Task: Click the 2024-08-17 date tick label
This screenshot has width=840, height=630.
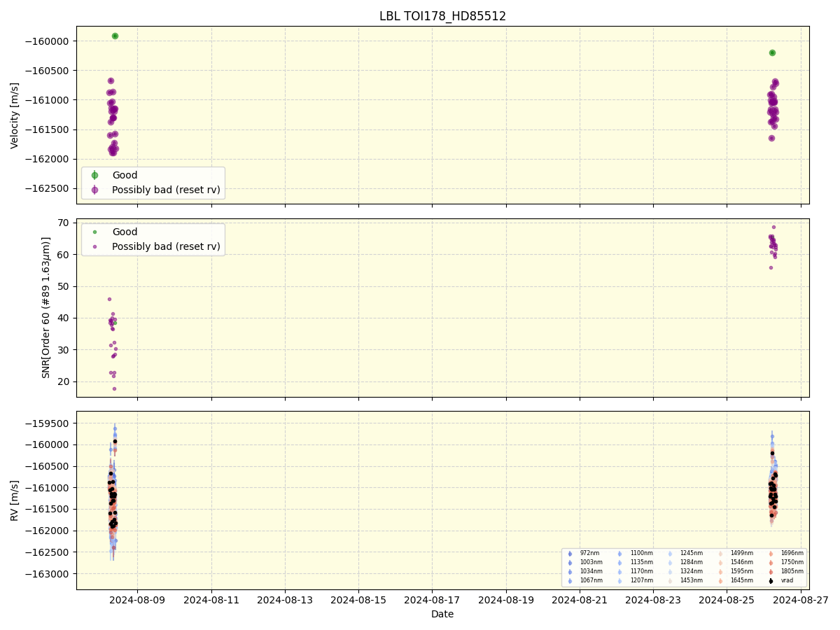Action: pos(432,599)
